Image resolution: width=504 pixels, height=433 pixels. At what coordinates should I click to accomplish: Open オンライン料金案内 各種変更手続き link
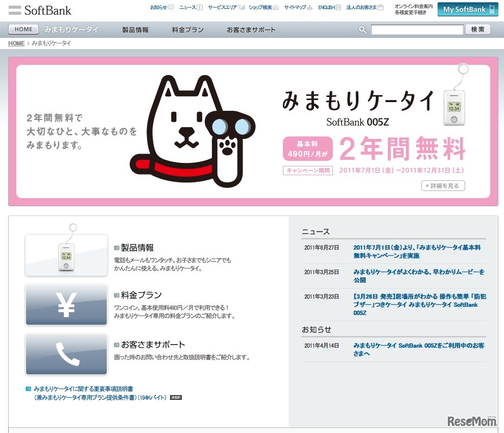tap(413, 9)
